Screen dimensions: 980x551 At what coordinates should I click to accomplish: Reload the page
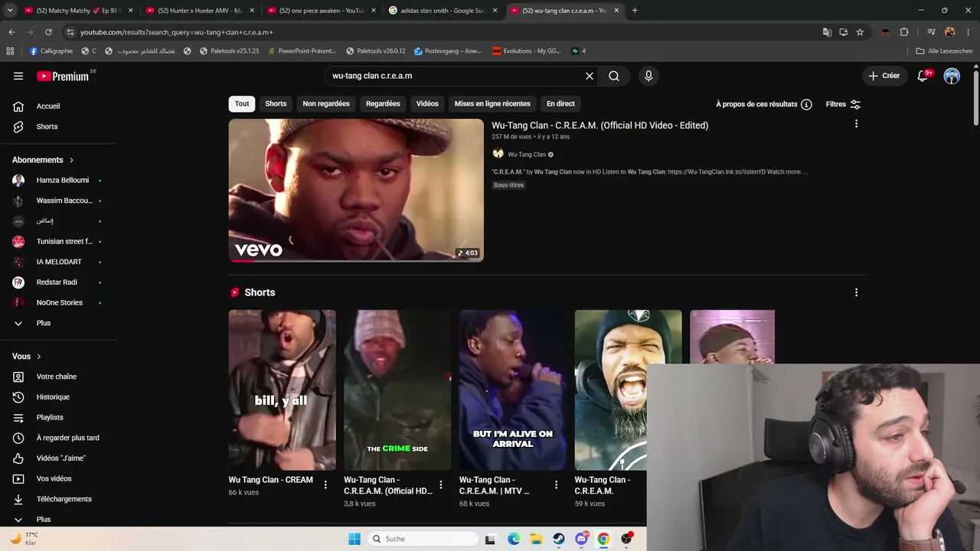(48, 32)
